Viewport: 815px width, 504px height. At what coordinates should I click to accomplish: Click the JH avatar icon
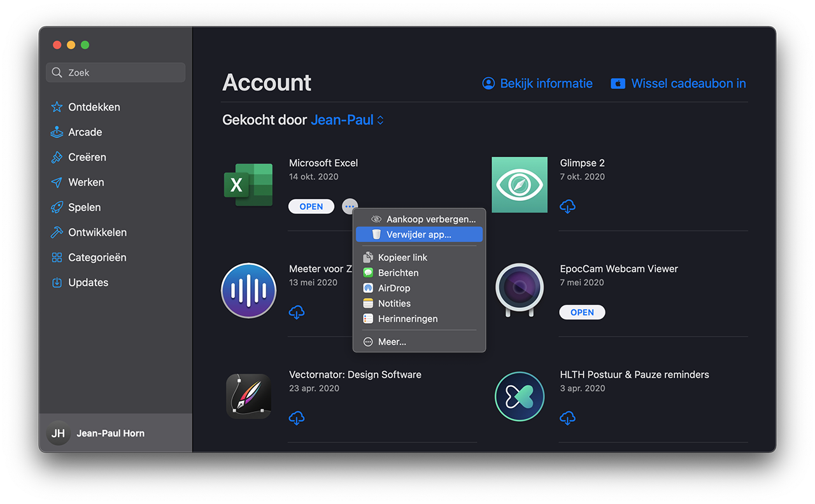[x=58, y=433]
